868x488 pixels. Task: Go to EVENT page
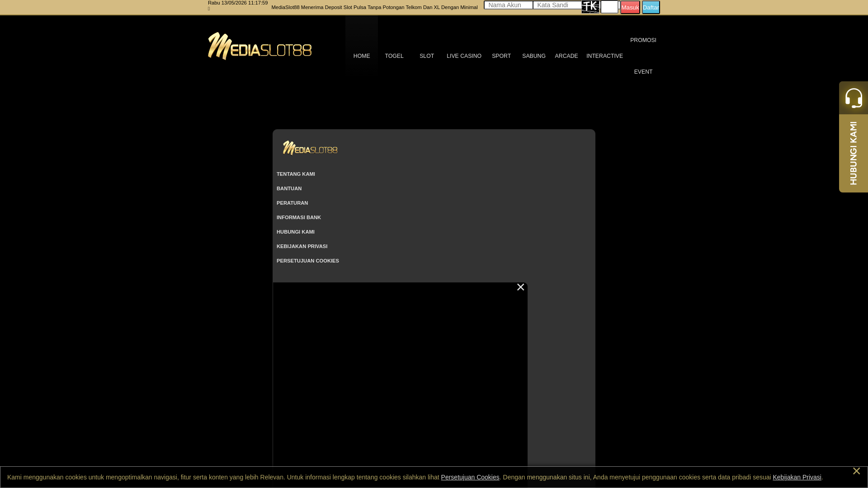coord(643,72)
